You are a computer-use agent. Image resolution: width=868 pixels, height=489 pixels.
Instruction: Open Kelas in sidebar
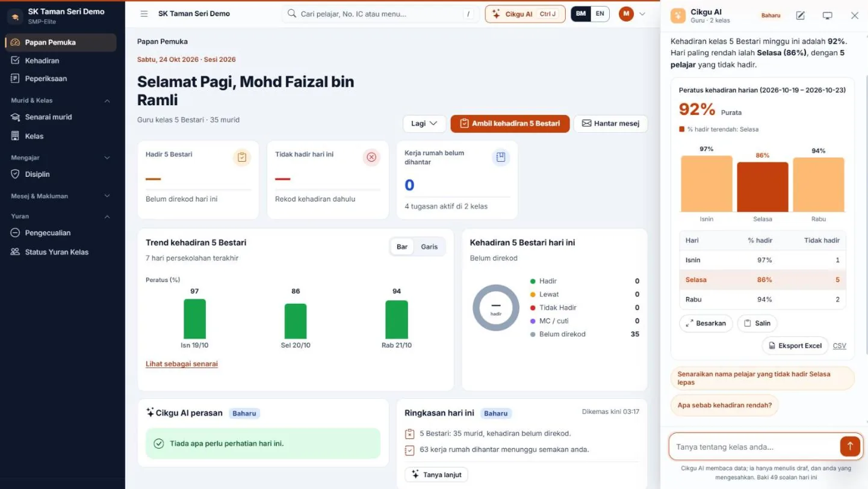coord(60,137)
